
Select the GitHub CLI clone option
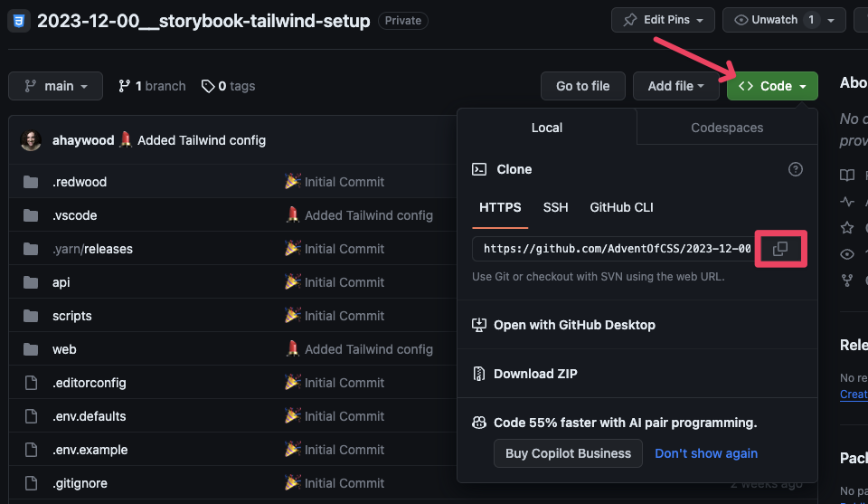(x=621, y=207)
